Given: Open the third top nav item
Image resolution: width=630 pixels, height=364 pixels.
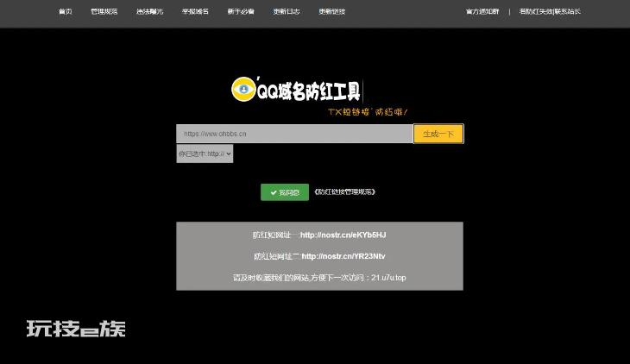Looking at the screenshot, I should (149, 12).
